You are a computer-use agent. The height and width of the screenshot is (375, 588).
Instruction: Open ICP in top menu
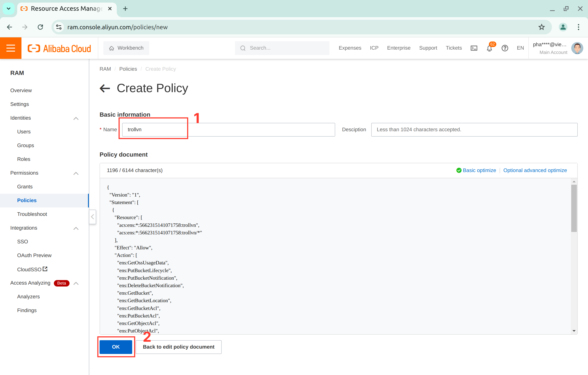pos(374,48)
